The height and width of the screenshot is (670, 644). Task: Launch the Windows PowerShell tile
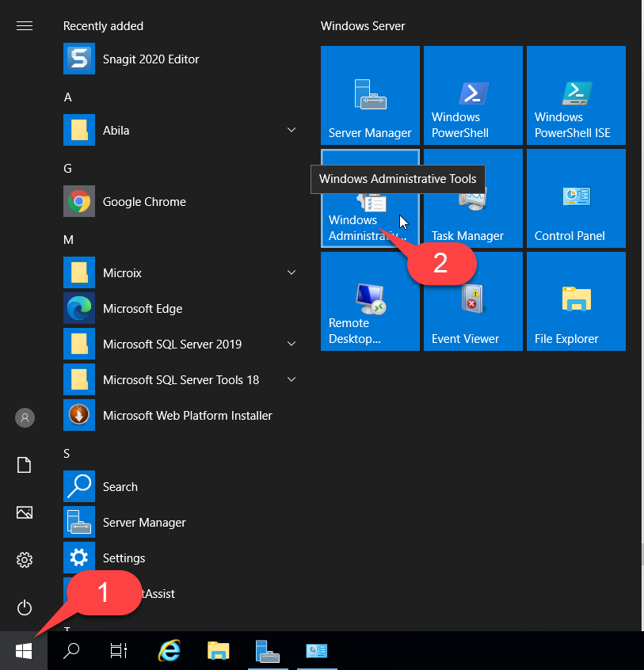473,95
